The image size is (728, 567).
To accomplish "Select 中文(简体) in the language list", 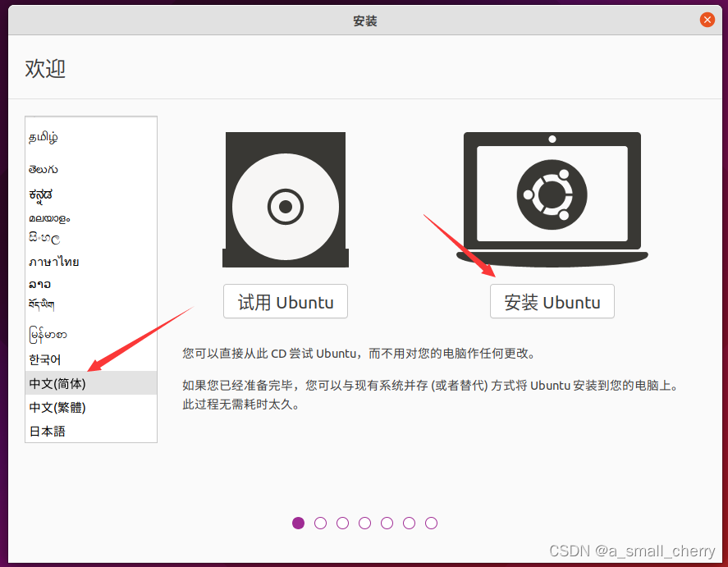I will pyautogui.click(x=91, y=383).
